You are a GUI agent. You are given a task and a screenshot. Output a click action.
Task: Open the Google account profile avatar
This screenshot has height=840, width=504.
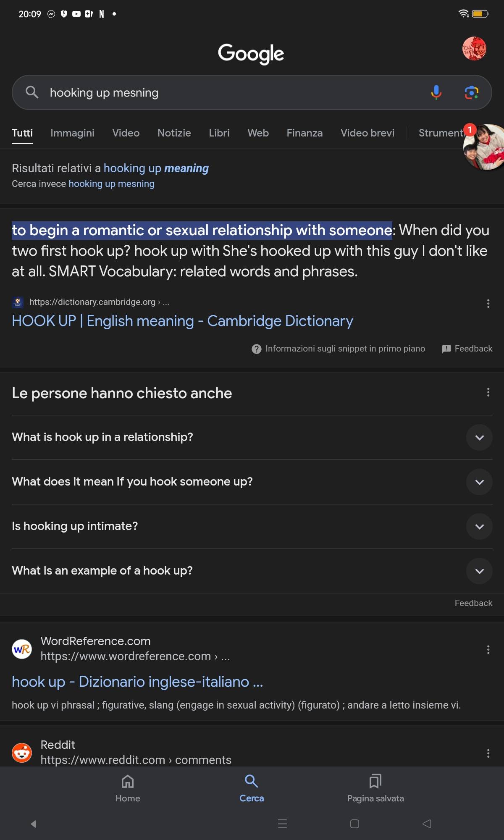coord(474,48)
